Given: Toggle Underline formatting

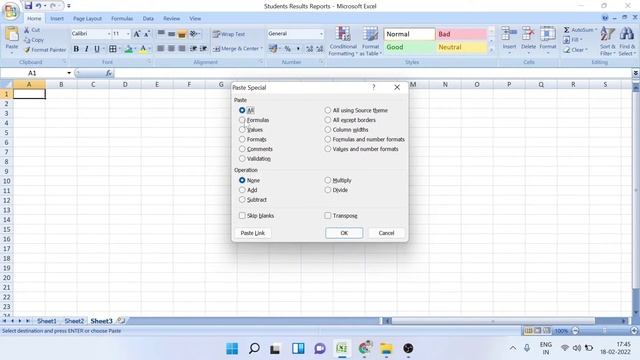Looking at the screenshot, I should point(97,49).
